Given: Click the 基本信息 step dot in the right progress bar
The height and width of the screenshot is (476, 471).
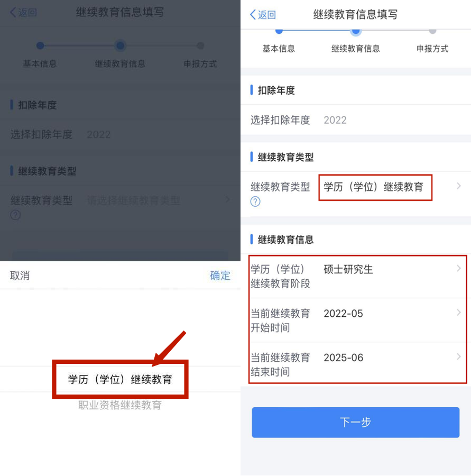Looking at the screenshot, I should [x=279, y=31].
